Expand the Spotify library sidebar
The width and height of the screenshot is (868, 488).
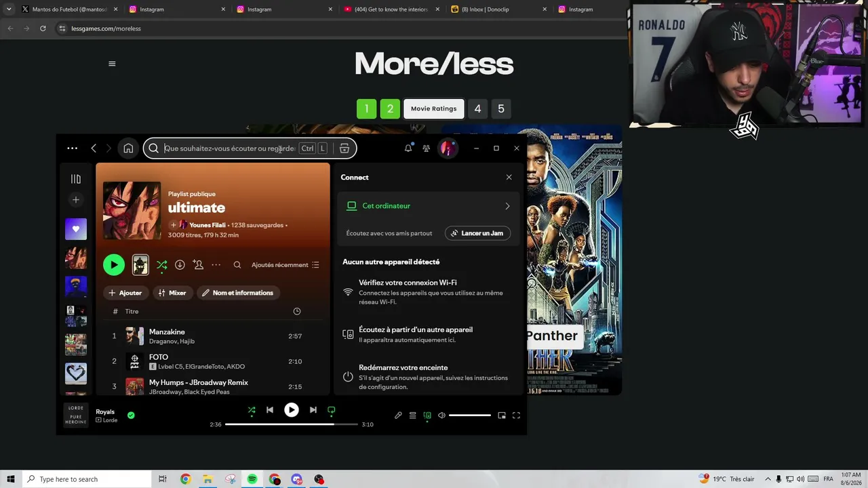click(x=76, y=179)
